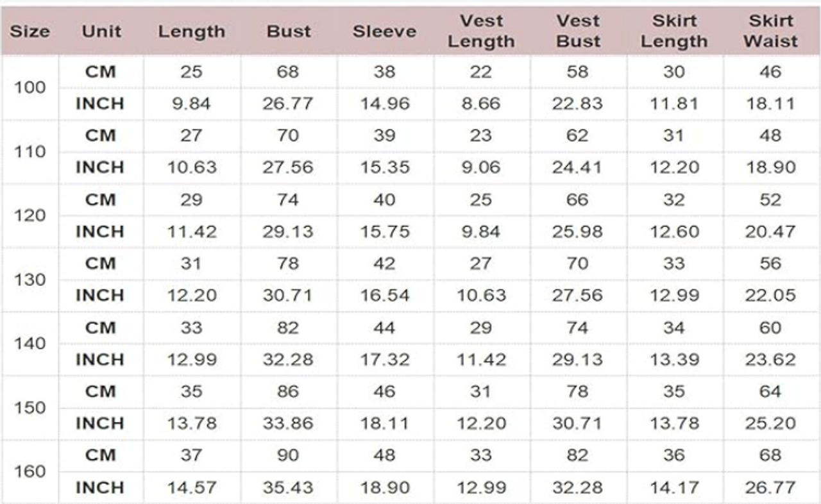Select the 33.86 bust inch value

pos(288,424)
